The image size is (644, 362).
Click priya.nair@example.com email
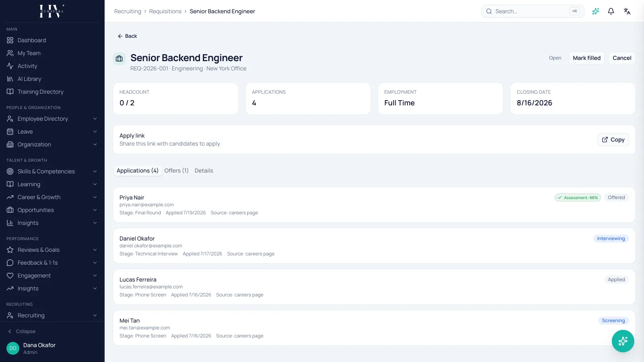147,205
